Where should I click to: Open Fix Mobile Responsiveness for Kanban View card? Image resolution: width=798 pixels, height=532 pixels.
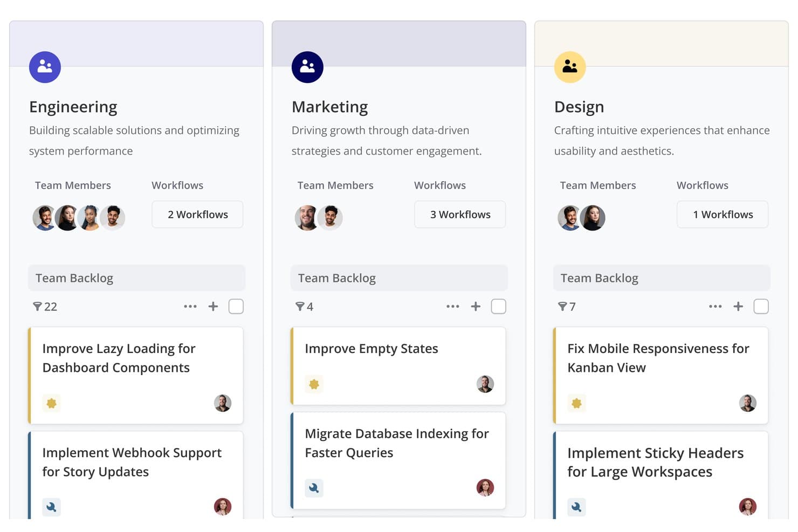pos(661,376)
